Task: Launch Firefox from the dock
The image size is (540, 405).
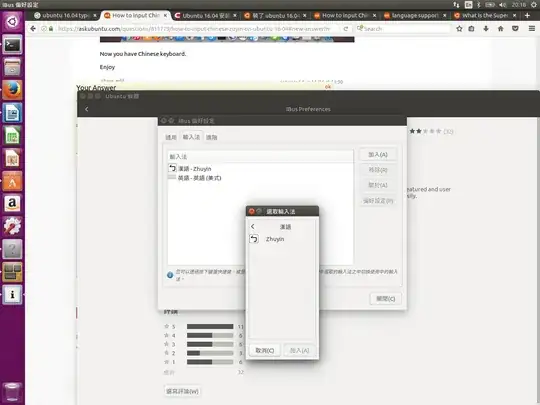Action: tap(12, 90)
